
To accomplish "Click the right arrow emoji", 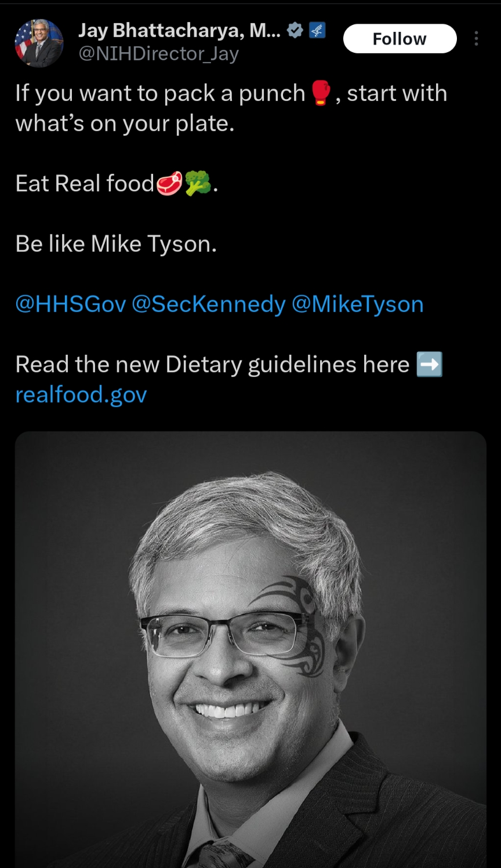I will pyautogui.click(x=430, y=365).
